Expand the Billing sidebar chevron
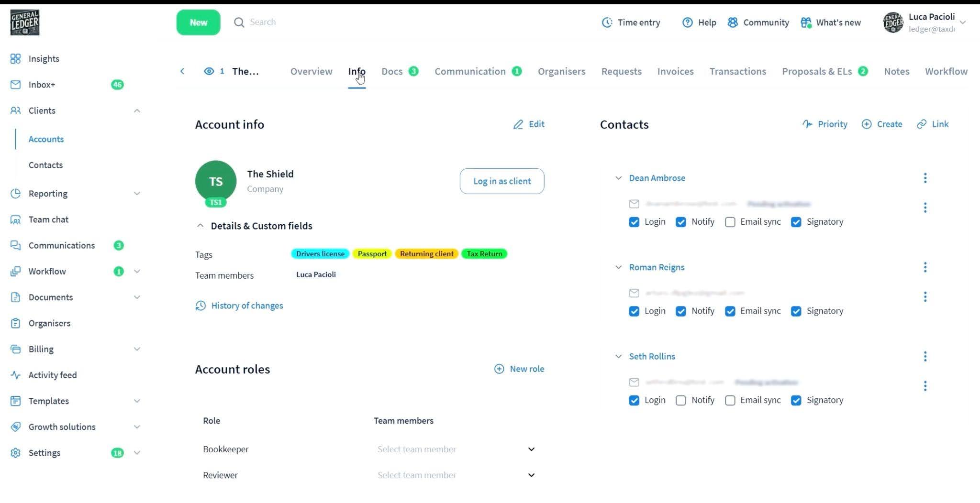The height and width of the screenshot is (503, 980). [137, 349]
